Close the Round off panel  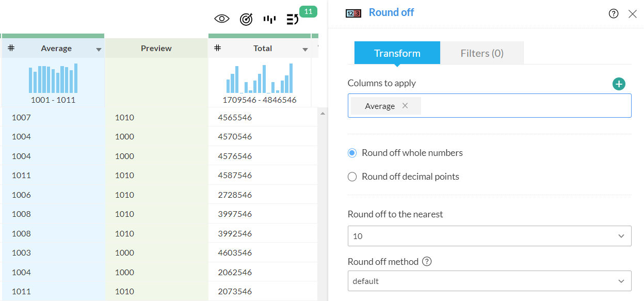point(633,14)
